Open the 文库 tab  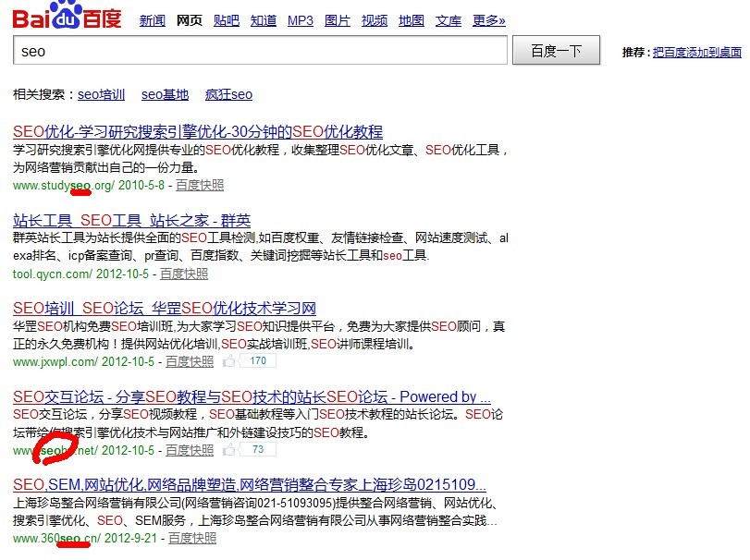(x=449, y=20)
